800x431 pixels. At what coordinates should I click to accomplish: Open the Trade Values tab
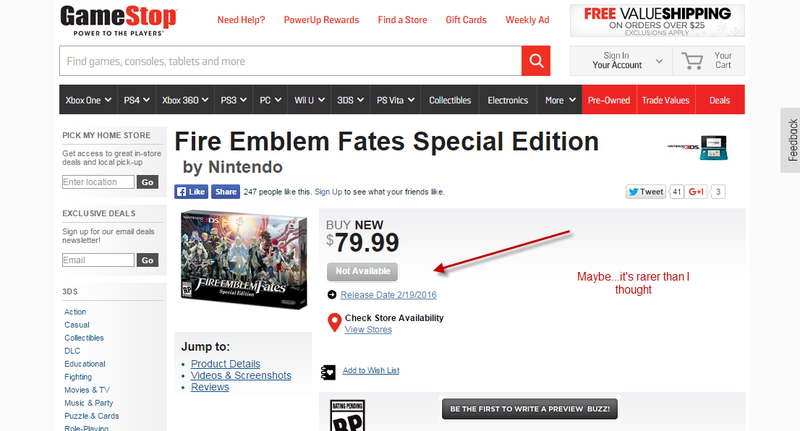click(x=665, y=100)
